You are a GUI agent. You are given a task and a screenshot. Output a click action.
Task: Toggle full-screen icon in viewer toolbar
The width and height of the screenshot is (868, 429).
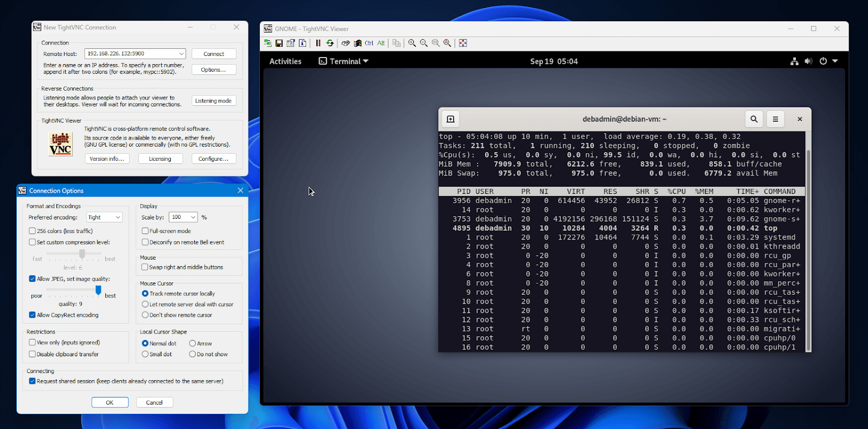463,43
